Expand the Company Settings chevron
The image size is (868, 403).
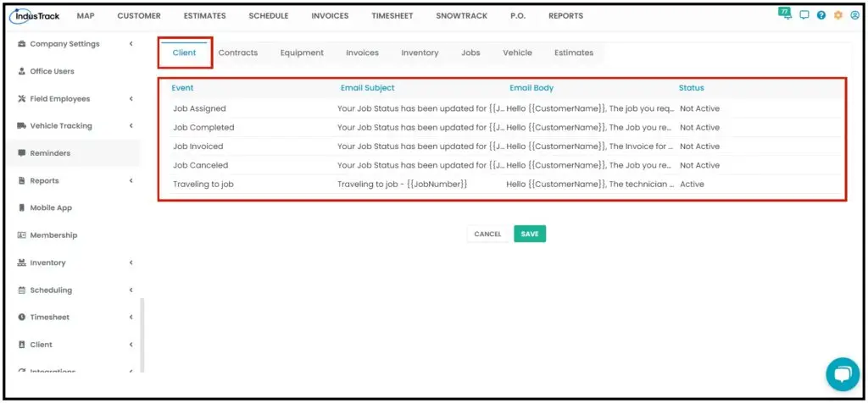[131, 44]
